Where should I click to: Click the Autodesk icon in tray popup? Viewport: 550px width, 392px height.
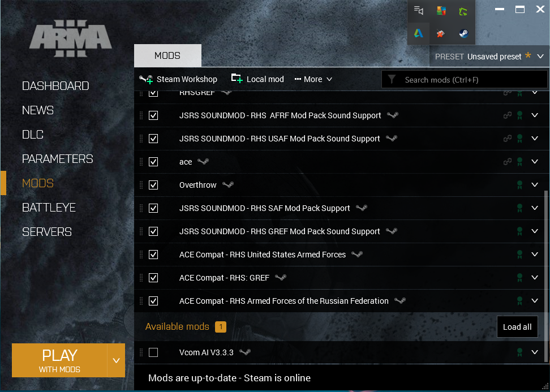click(x=418, y=33)
